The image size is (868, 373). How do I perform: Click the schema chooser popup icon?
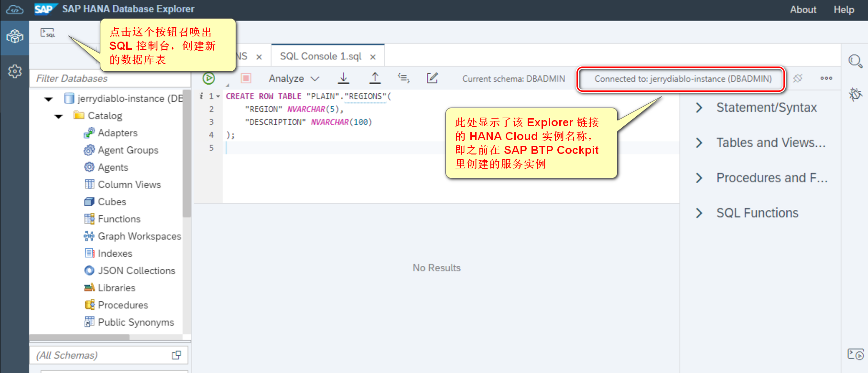coord(176,355)
